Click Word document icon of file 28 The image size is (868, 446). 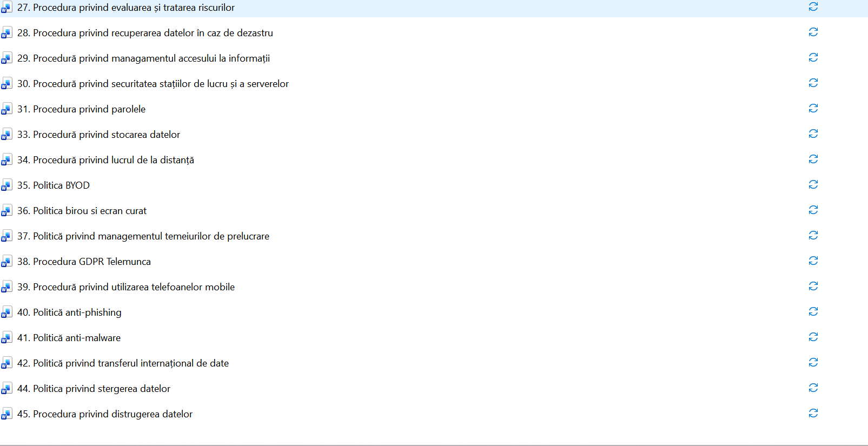6,33
